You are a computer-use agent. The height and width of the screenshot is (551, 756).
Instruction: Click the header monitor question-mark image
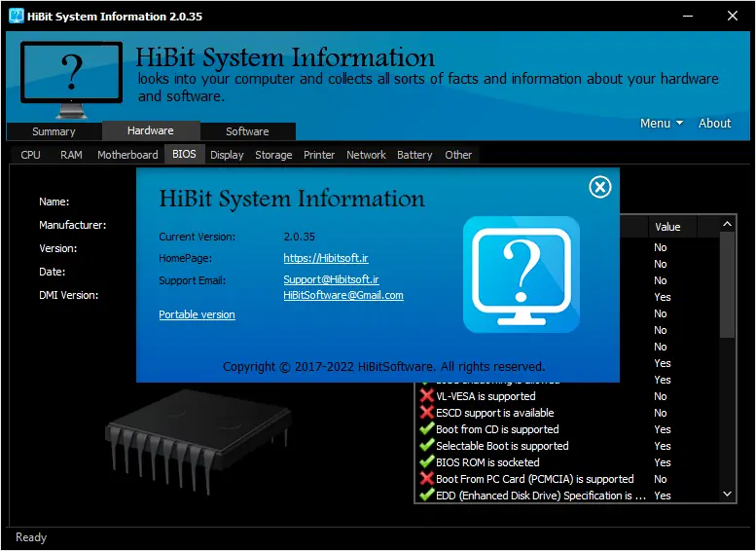point(71,80)
